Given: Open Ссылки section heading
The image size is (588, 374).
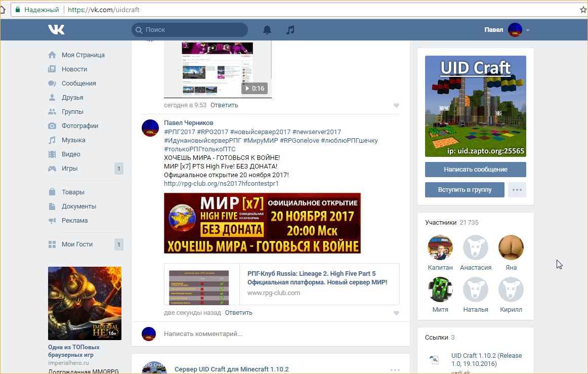Looking at the screenshot, I should pos(437,337).
